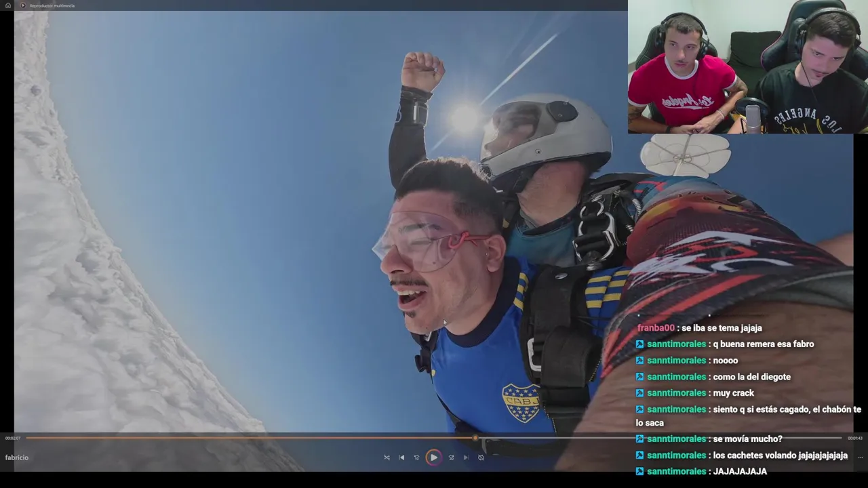Click the 'franba00' chat username
This screenshot has height=488, width=868.
656,328
